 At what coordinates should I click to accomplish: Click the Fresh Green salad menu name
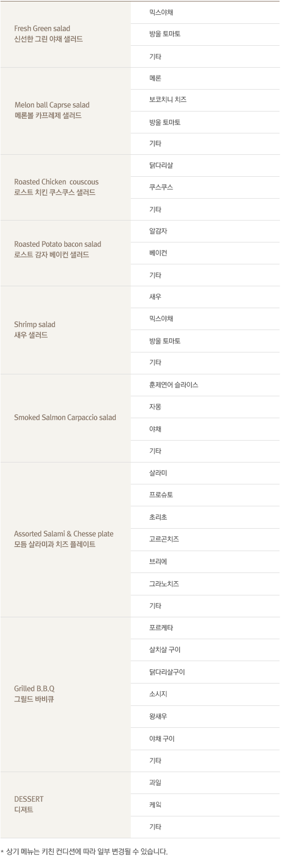(42, 29)
